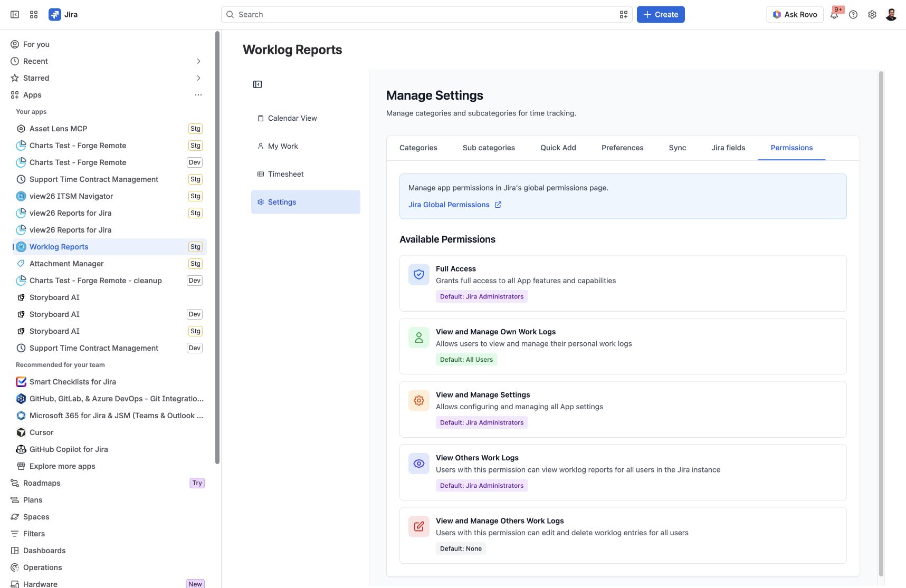Click Explore more apps
The image size is (906, 588).
pos(109,466)
